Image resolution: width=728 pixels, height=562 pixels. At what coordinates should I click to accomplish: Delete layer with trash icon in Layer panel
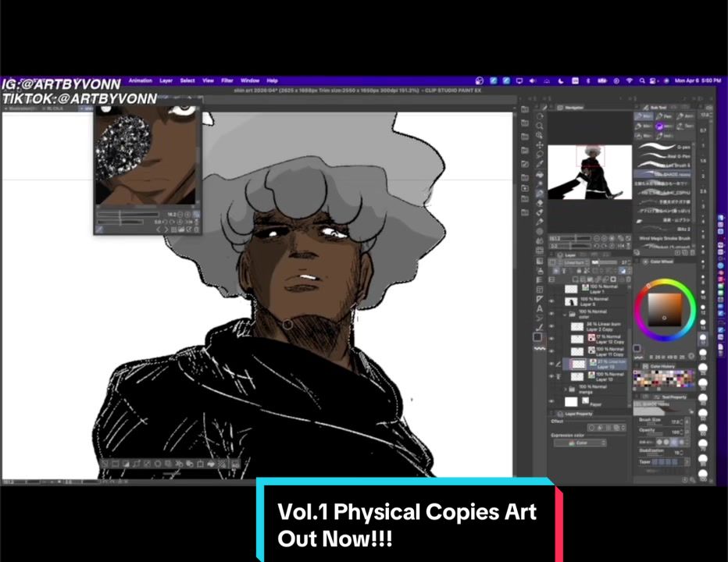[629, 279]
